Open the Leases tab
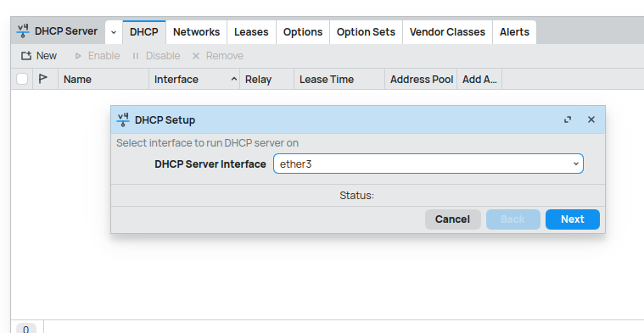 pos(251,32)
